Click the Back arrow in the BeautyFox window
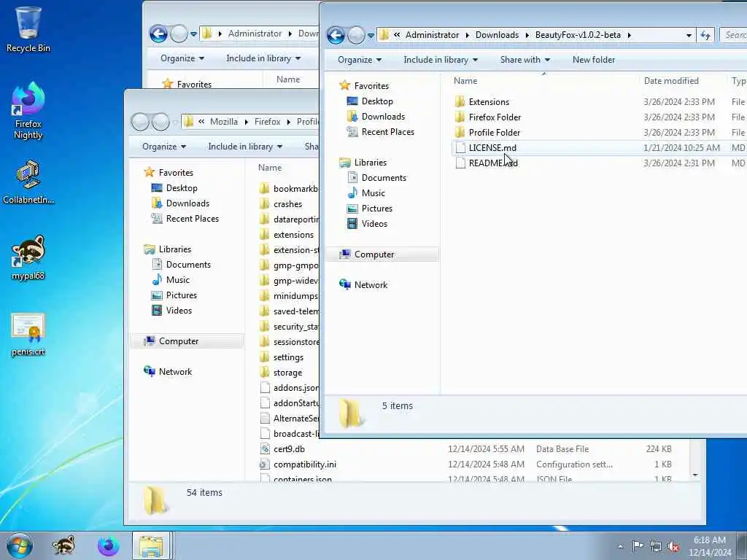The height and width of the screenshot is (560, 747). 336,35
